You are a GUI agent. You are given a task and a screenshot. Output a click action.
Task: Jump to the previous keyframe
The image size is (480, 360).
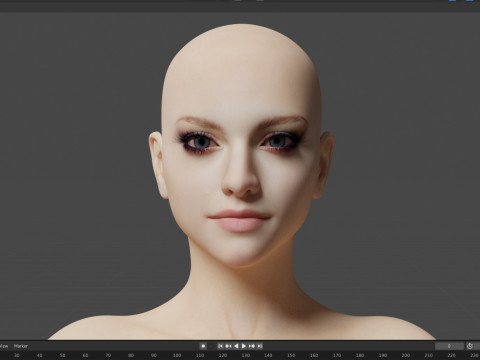(228, 346)
